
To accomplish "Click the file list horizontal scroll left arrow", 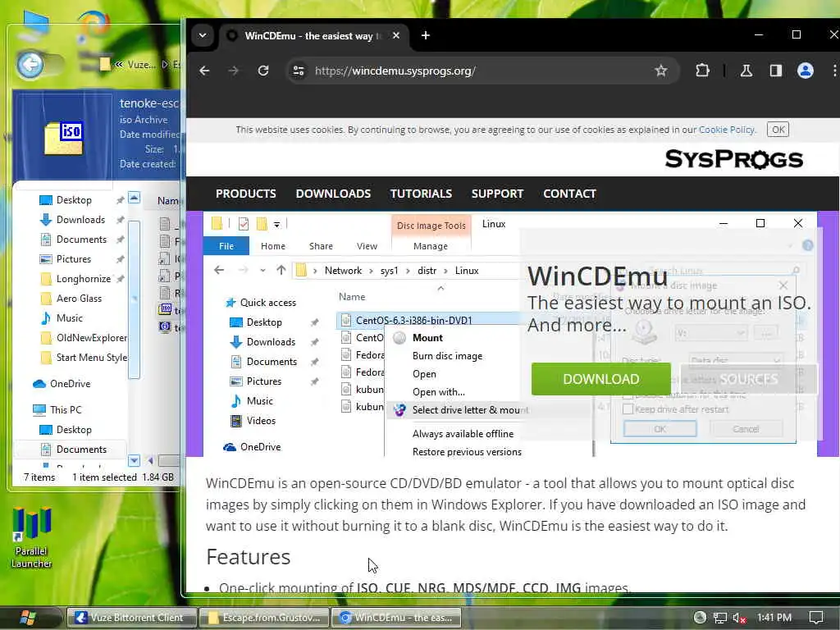I will [151, 460].
